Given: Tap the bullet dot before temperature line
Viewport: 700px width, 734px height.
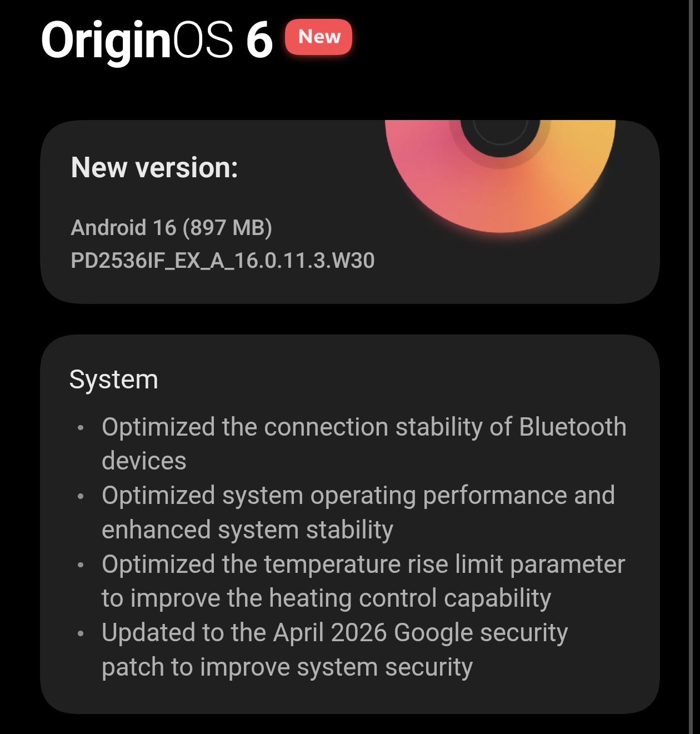Looking at the screenshot, I should click(x=81, y=565).
